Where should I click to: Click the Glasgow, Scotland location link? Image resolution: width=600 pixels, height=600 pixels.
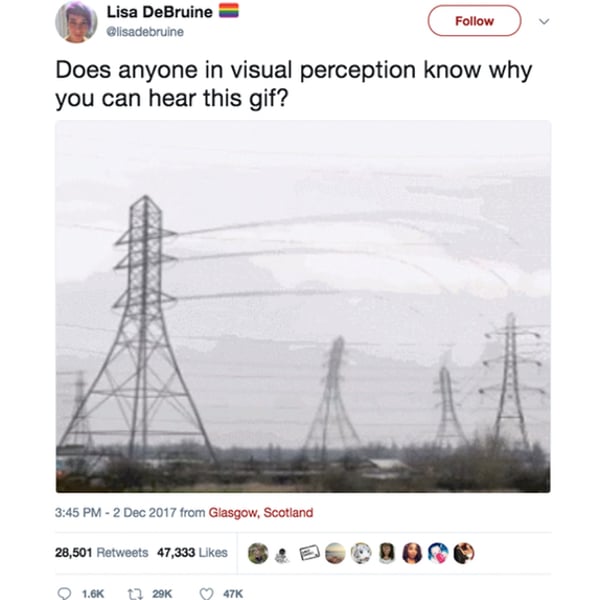click(261, 512)
